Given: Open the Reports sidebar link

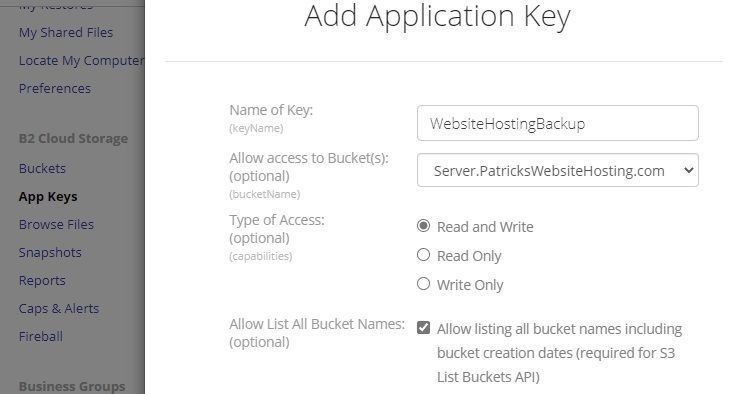Looking at the screenshot, I should [42, 281].
